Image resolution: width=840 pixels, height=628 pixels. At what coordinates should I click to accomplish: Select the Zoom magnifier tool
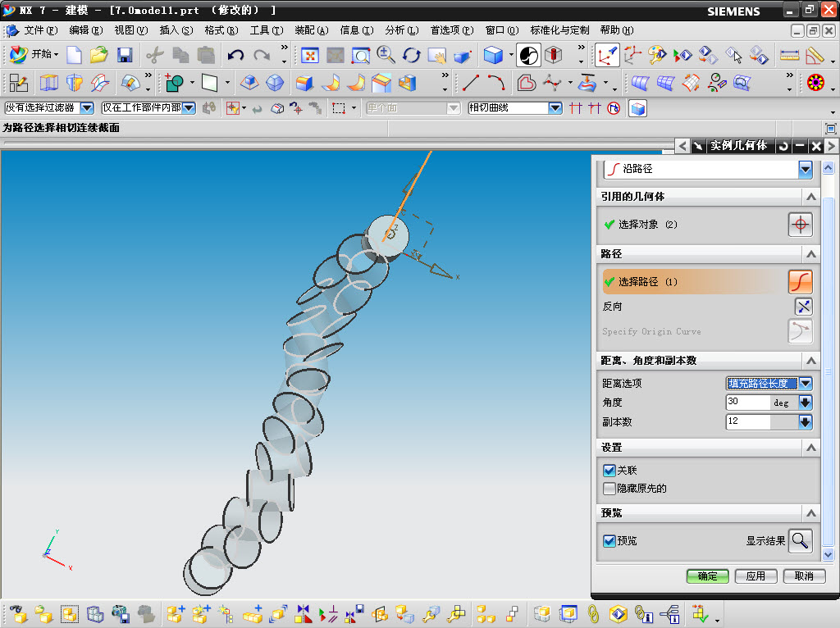386,55
